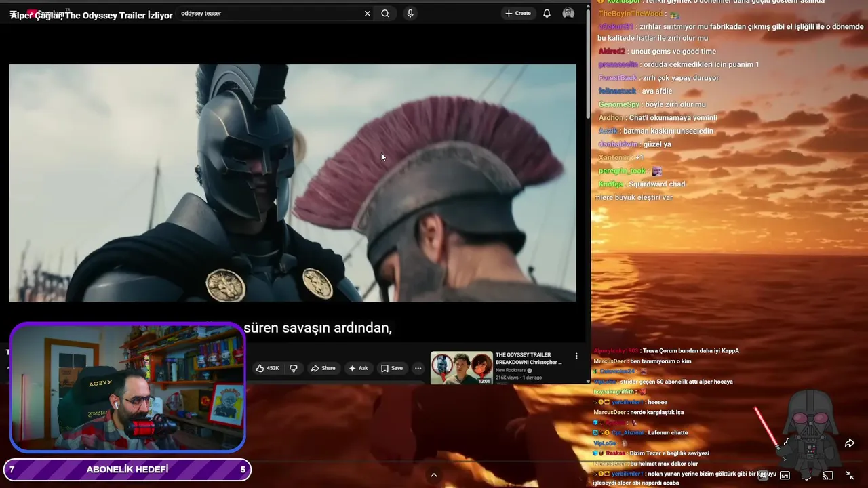Select chat message 'zırh çok yapay duruyor'
The width and height of the screenshot is (868, 488).
pyautogui.click(x=681, y=78)
